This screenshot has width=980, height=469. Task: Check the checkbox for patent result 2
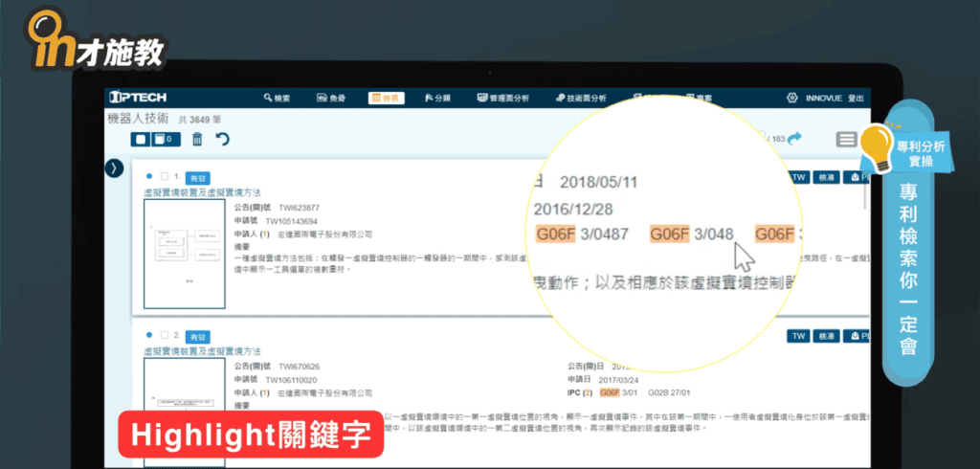(165, 336)
